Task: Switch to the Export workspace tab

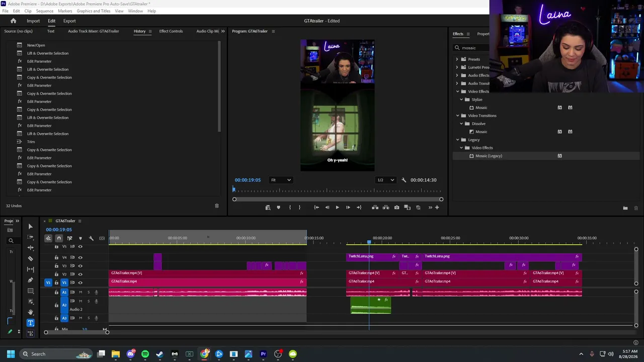Action: (x=69, y=21)
